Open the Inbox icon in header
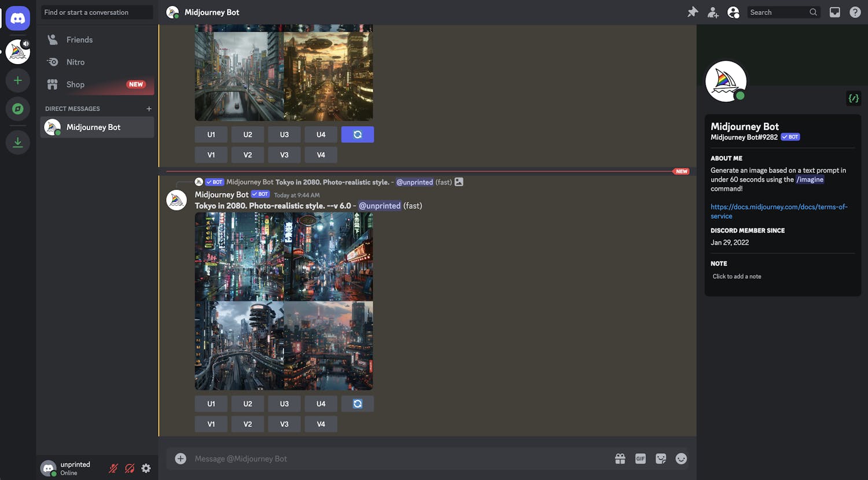The height and width of the screenshot is (480, 868). point(834,12)
